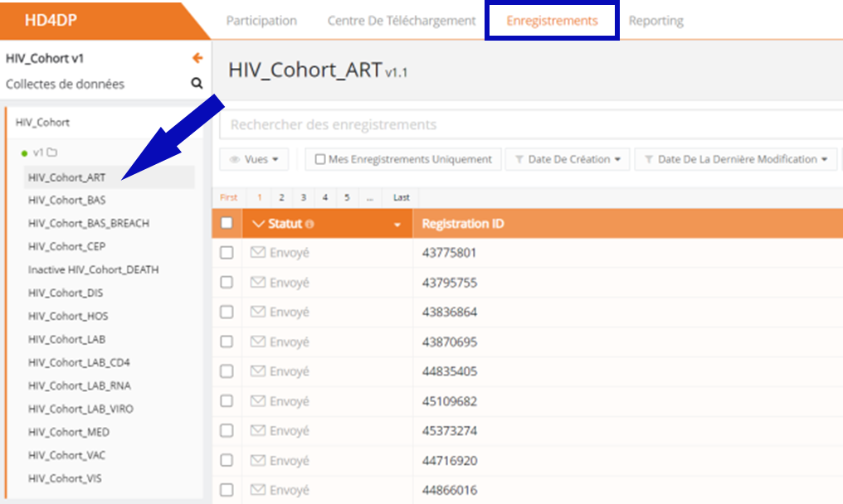
Task: Click the envelope status icon for record 43775801
Action: coord(258,253)
